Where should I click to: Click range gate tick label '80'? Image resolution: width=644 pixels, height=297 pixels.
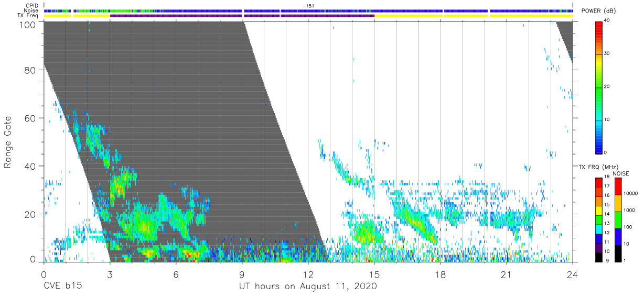click(x=30, y=70)
